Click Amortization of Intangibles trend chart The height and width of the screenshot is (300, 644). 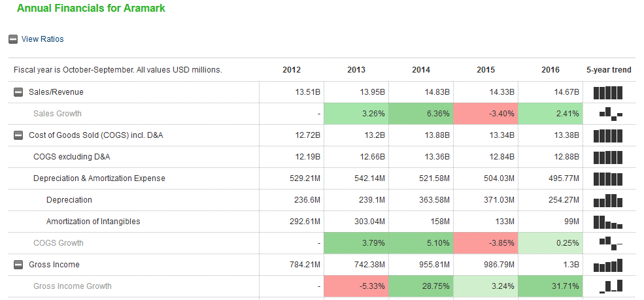tap(608, 222)
